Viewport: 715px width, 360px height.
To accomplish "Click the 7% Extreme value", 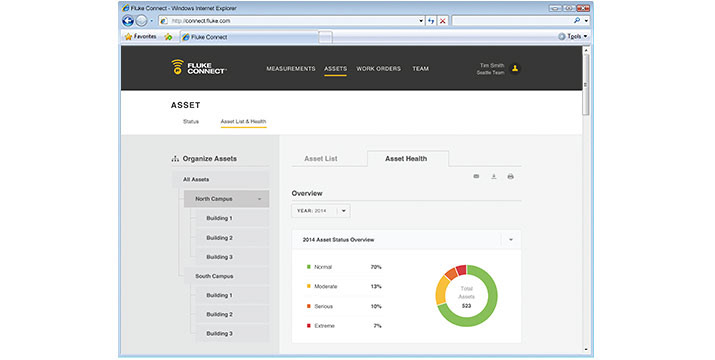I will (377, 326).
